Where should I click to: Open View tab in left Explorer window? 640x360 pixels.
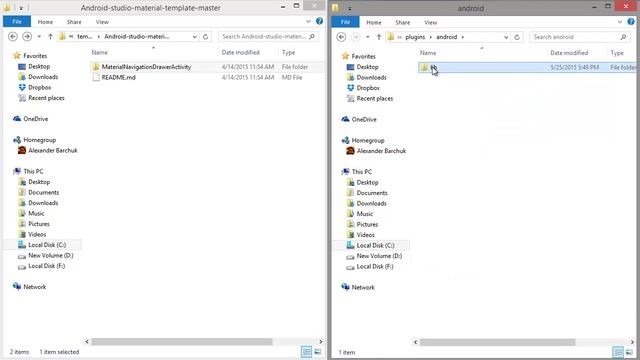(102, 22)
